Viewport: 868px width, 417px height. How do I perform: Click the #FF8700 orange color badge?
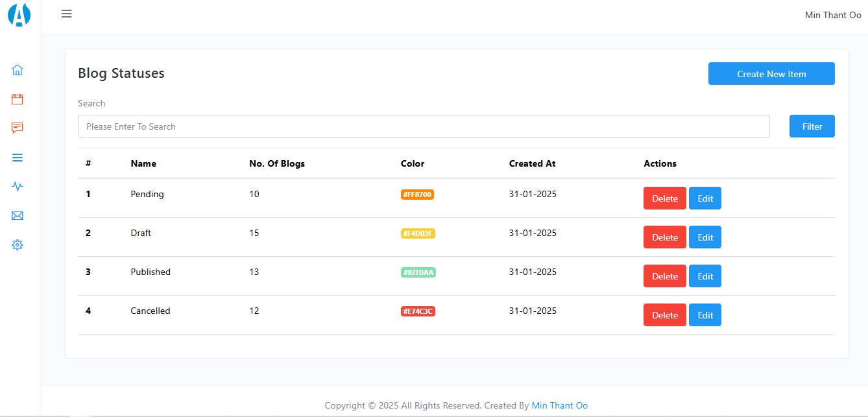click(x=417, y=195)
